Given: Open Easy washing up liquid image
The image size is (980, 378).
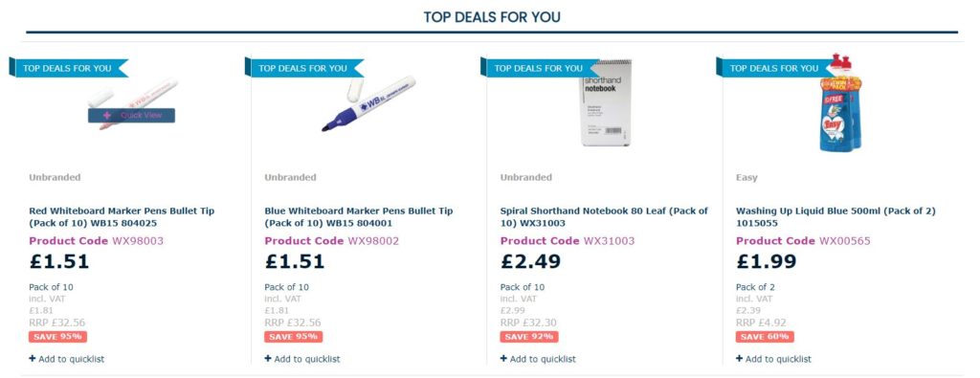Looking at the screenshot, I should pyautogui.click(x=840, y=103).
